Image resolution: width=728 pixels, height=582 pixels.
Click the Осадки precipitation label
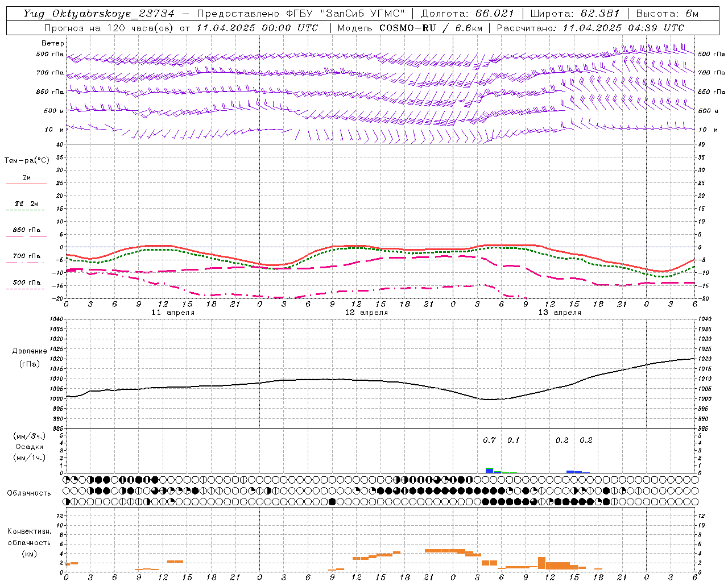point(30,447)
